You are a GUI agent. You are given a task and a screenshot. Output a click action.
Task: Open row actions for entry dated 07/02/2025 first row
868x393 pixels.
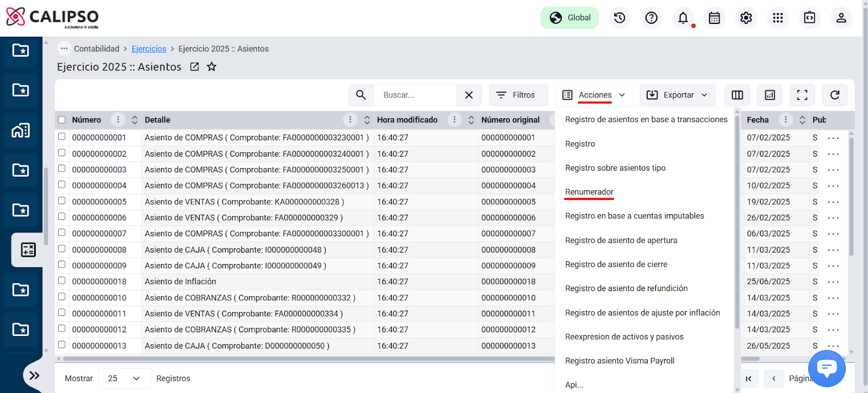click(833, 138)
